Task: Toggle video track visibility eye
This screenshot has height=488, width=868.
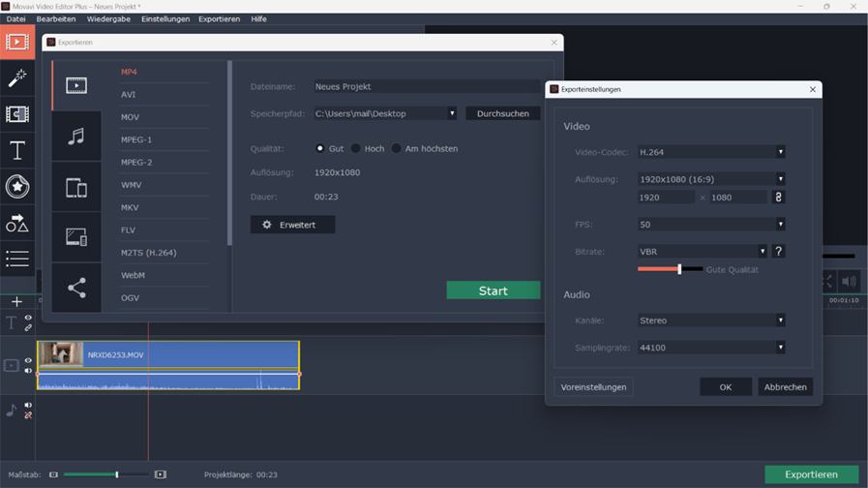Action: (x=28, y=360)
